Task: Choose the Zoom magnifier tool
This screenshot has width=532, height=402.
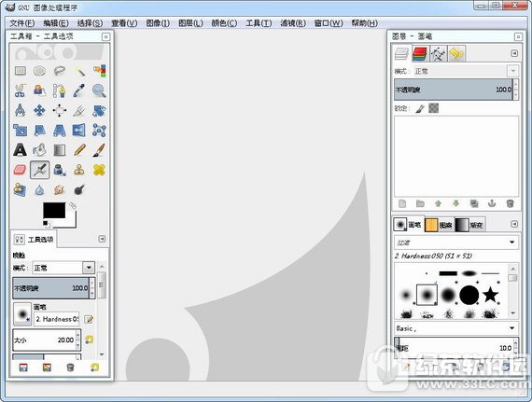Action: (99, 90)
